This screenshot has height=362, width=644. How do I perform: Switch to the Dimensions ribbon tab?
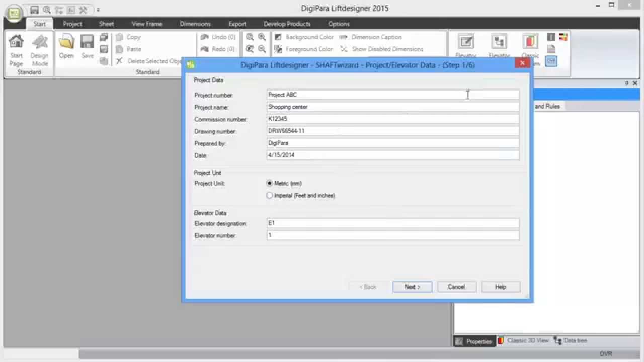click(x=195, y=24)
